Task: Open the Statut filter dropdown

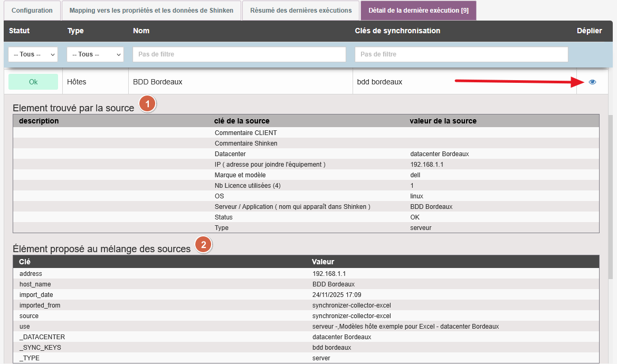Action: [33, 54]
